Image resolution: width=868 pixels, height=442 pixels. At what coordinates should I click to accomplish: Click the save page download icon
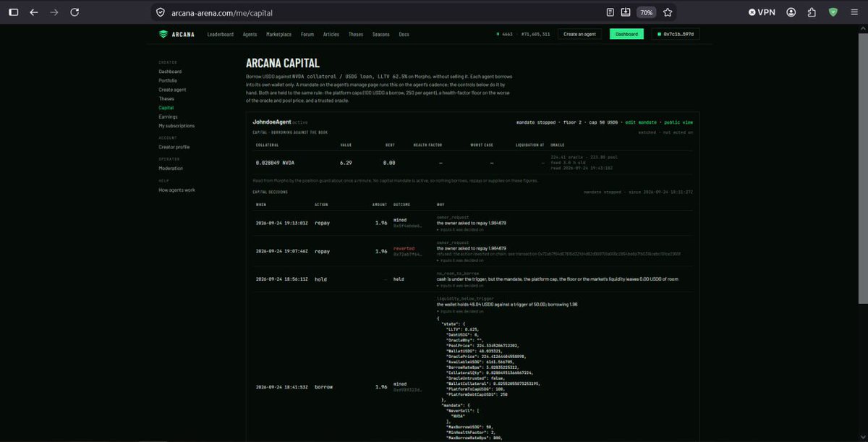626,12
